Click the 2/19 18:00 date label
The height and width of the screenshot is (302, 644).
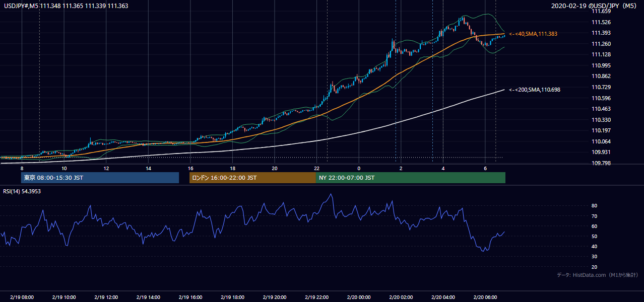click(x=232, y=297)
